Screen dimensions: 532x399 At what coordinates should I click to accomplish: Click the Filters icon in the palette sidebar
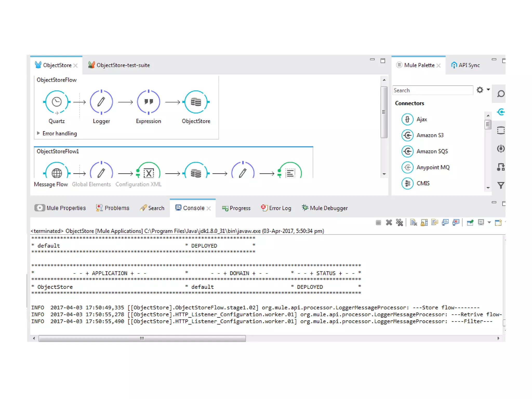[501, 185]
